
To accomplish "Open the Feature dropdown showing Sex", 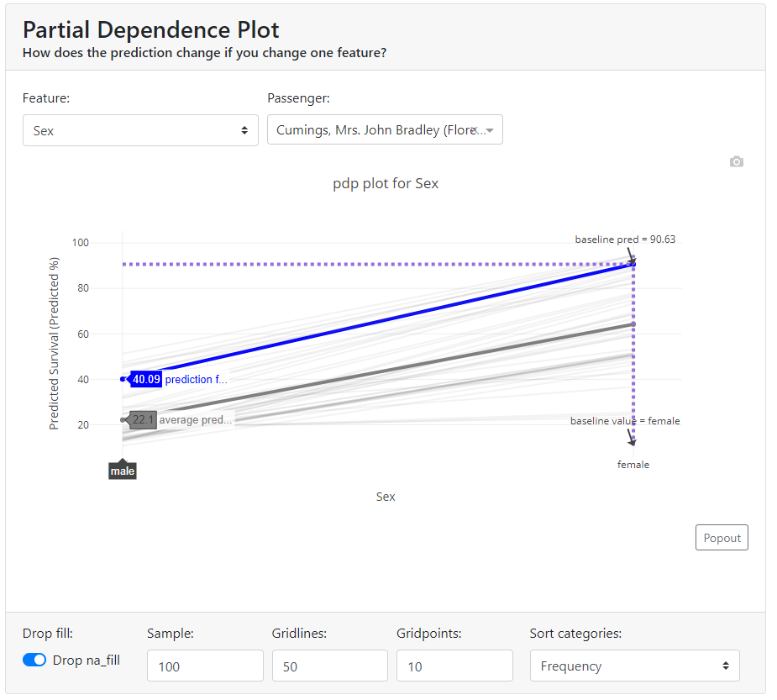I will 140,130.
